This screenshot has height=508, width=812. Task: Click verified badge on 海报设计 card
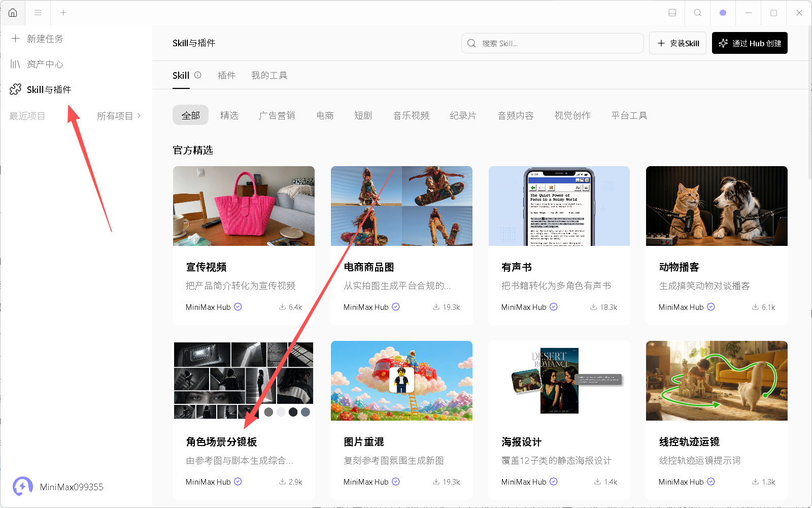coord(554,482)
